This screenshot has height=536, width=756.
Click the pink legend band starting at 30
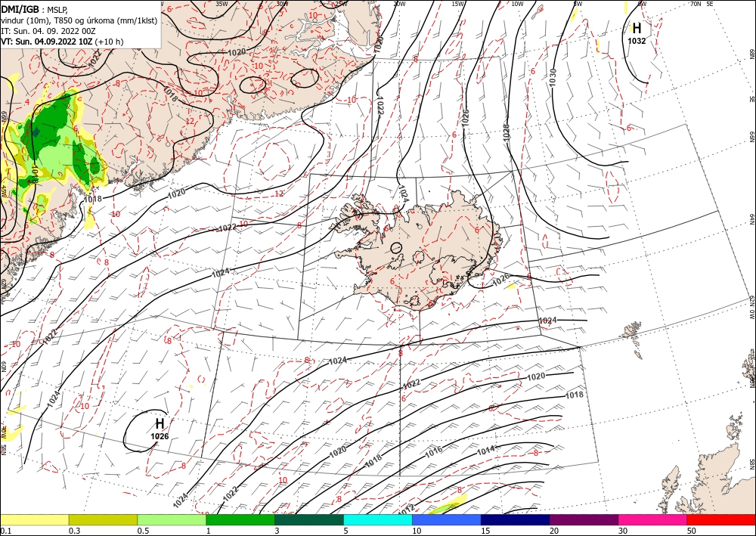pyautogui.click(x=652, y=519)
